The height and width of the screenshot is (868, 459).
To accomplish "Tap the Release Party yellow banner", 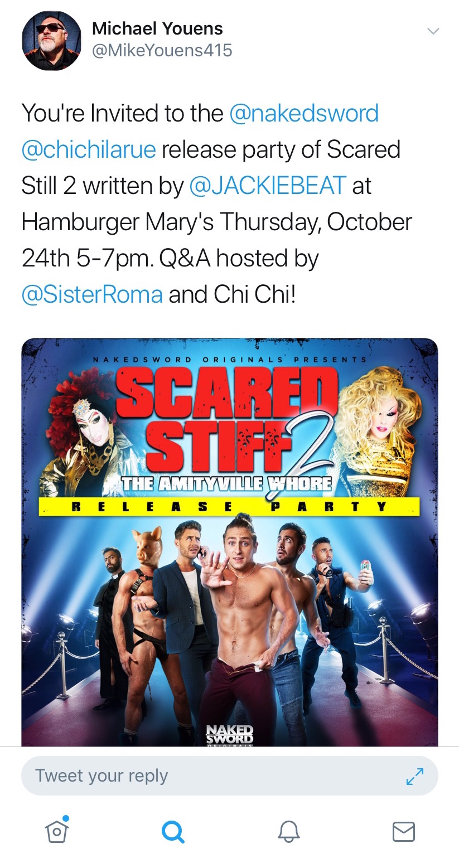I will pos(229,506).
